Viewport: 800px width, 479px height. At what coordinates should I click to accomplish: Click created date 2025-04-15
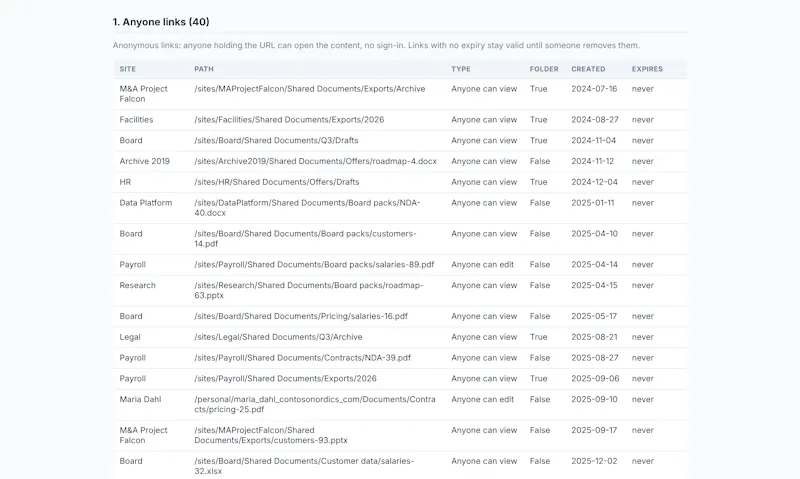pyautogui.click(x=594, y=286)
